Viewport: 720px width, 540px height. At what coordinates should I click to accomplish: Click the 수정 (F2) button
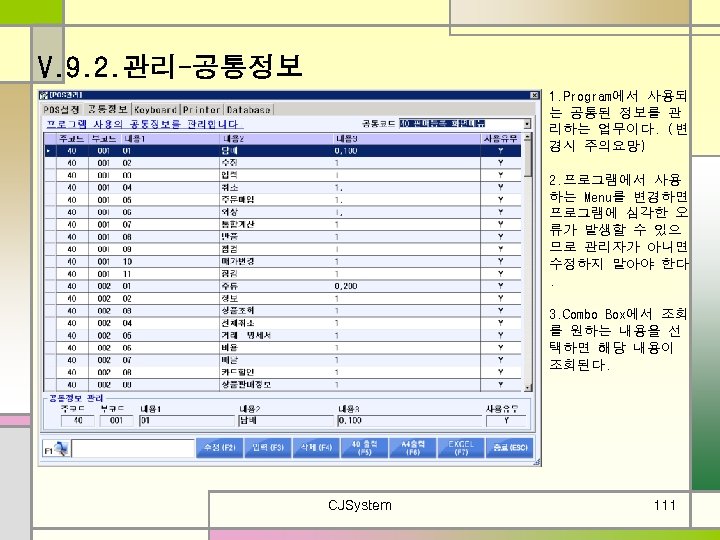[x=219, y=448]
